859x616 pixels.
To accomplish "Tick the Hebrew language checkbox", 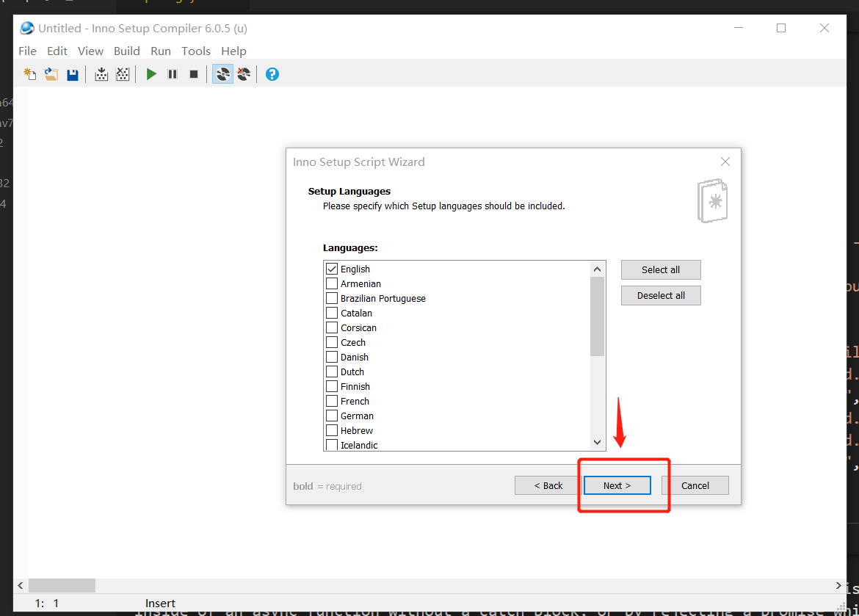I will (x=331, y=430).
